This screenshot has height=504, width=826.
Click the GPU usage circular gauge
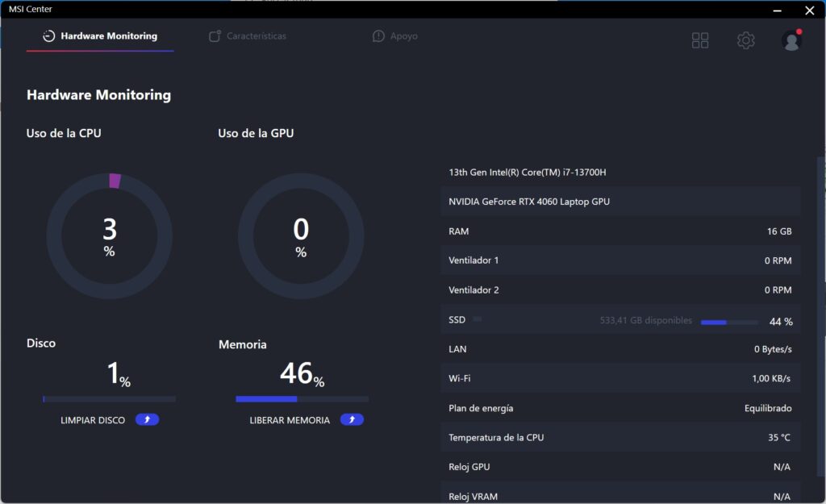coord(301,236)
